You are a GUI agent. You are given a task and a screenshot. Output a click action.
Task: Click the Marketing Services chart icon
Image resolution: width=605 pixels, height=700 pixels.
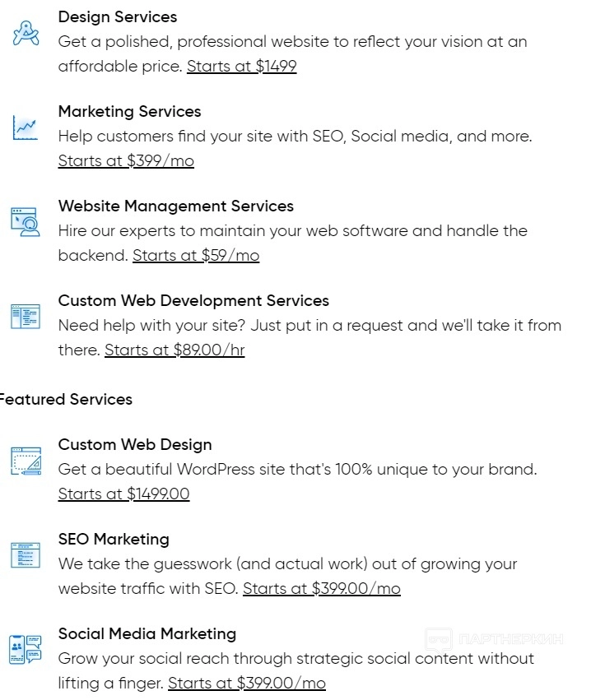(x=25, y=128)
